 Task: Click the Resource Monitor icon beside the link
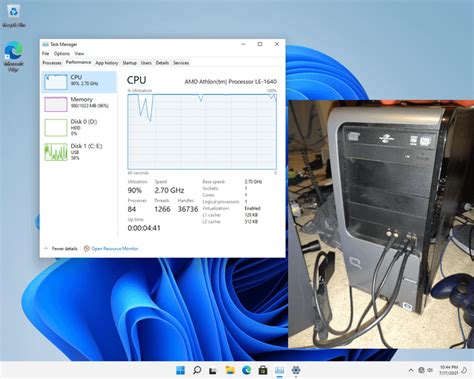(x=87, y=248)
